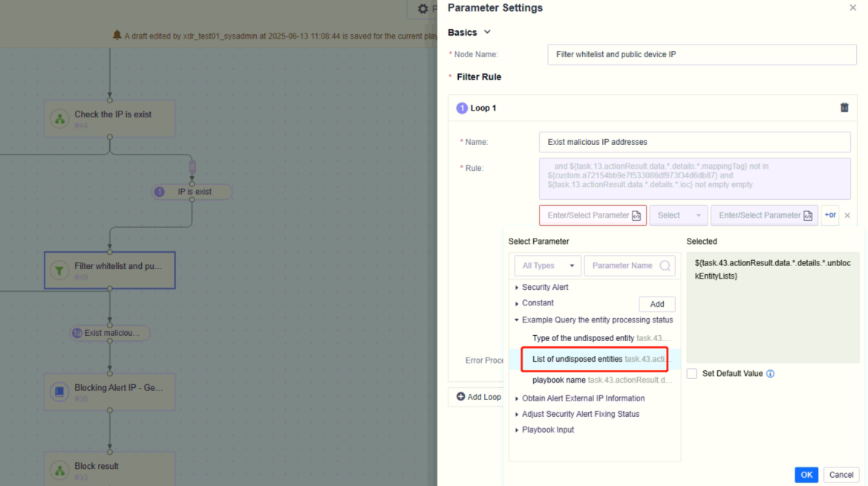The image size is (868, 486).
Task: Click bell icon beside draft saved notice
Action: (x=117, y=36)
